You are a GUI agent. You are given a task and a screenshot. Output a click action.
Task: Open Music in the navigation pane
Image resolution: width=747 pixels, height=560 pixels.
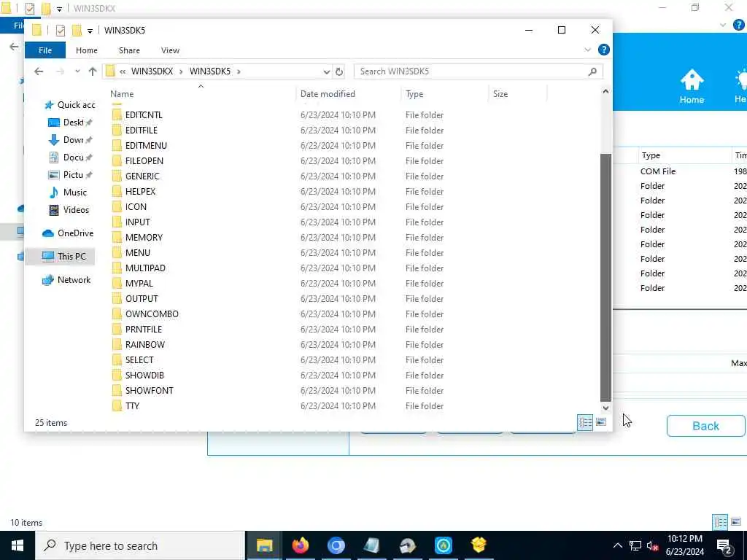[x=68, y=192]
